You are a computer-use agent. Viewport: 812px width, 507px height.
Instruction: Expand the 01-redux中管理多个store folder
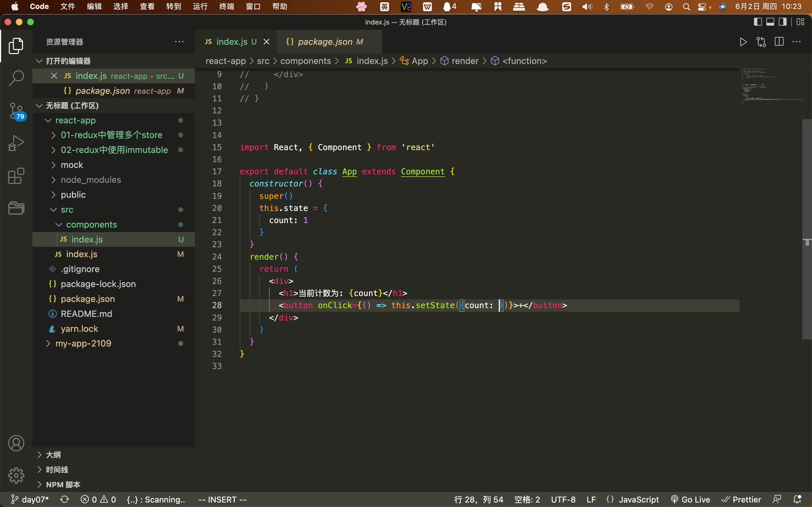[54, 135]
